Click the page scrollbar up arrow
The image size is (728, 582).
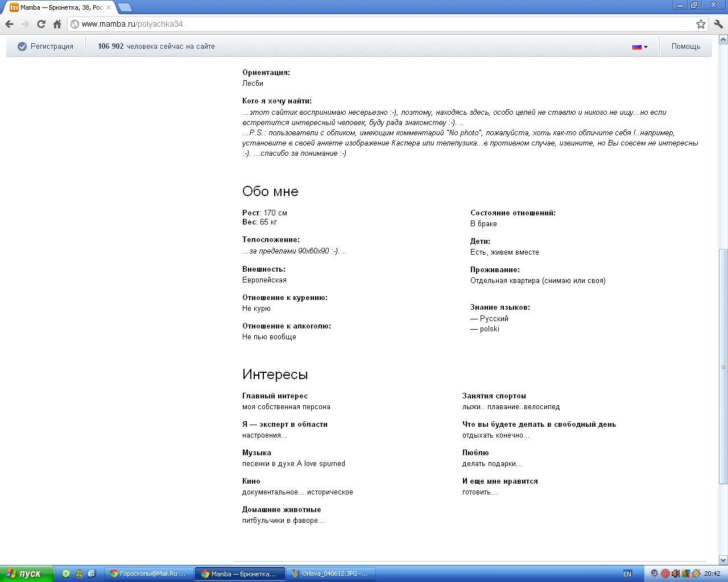coord(723,40)
